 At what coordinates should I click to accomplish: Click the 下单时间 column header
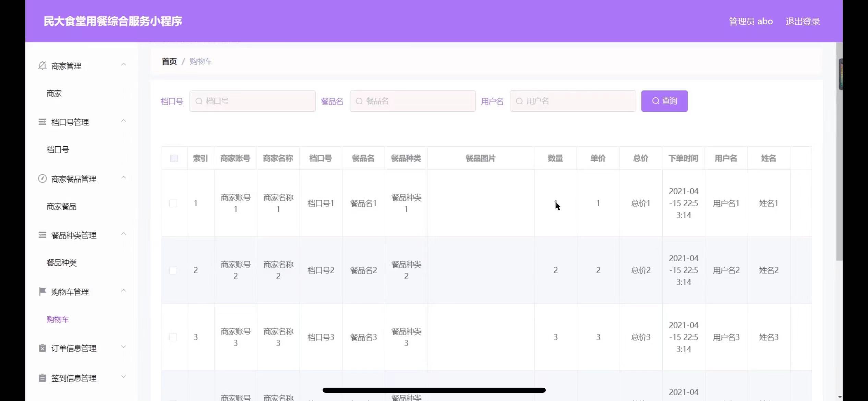[x=683, y=158]
